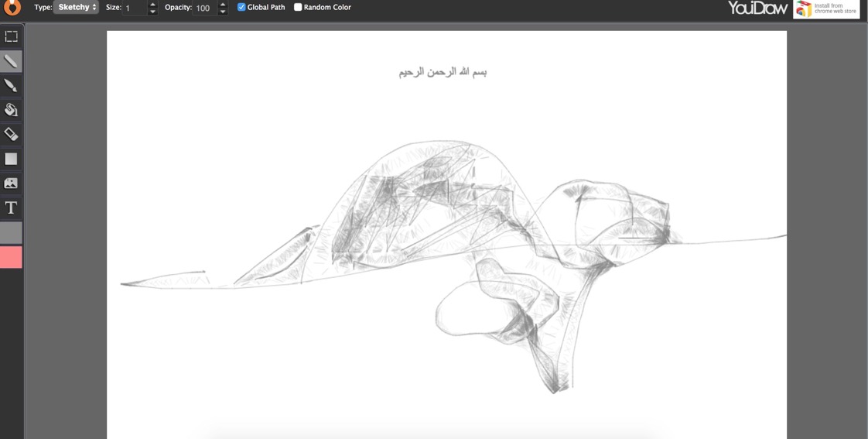868x439 pixels.
Task: Open the pink background color swatch
Action: point(11,257)
